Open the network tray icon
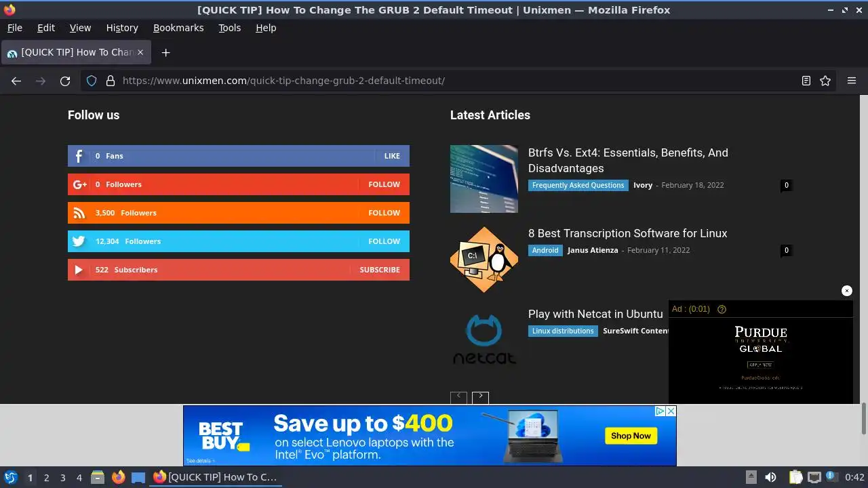The width and height of the screenshot is (868, 488). click(814, 477)
